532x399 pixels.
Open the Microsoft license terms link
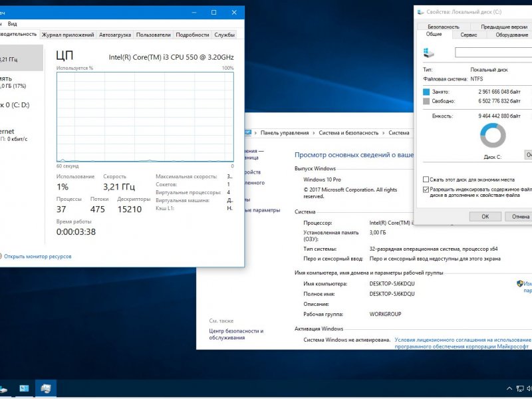click(462, 343)
